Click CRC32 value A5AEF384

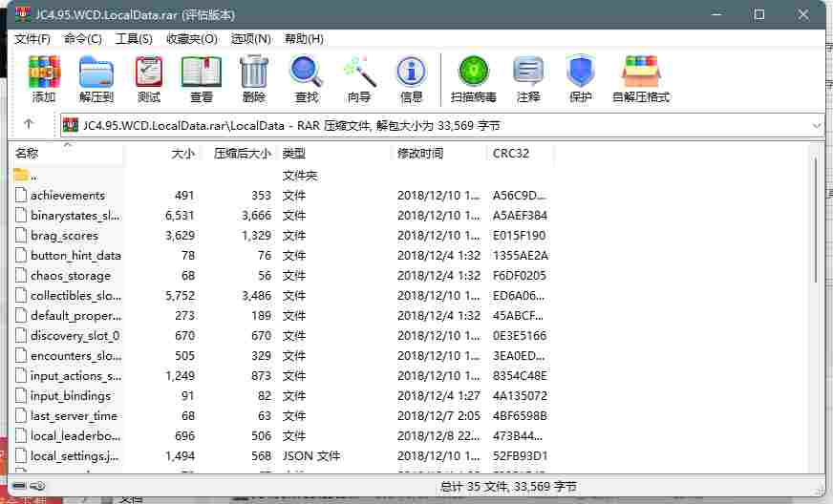520,215
